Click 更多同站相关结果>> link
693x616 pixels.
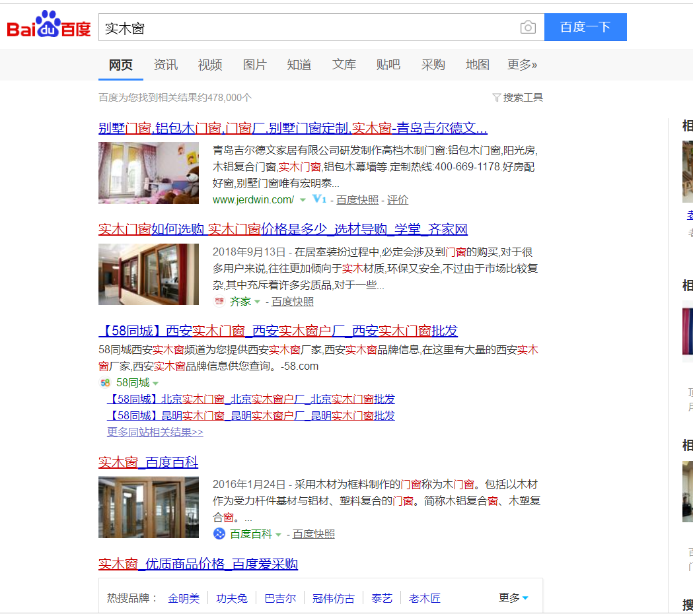click(x=155, y=432)
